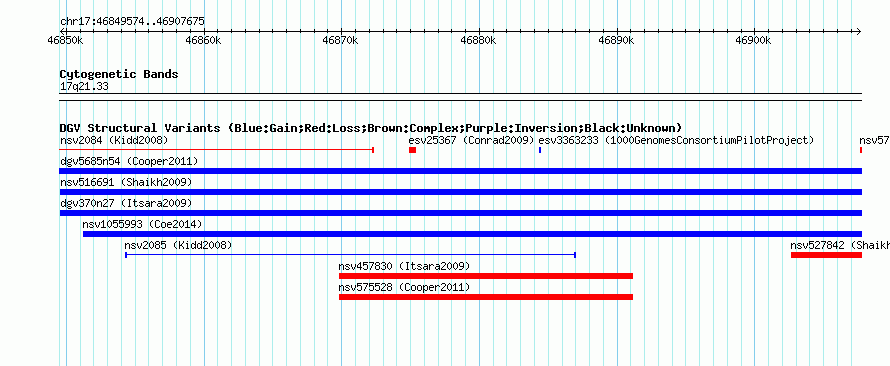Select the 17q21.33 cytogenetic band line
The height and width of the screenshot is (366, 890).
click(461, 97)
